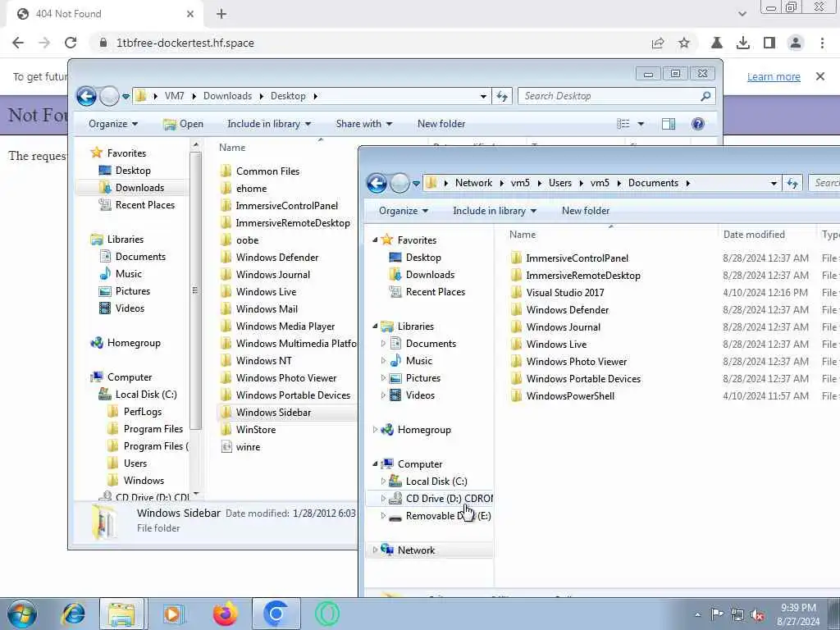Open a new Chrome tab
The image size is (840, 630).
(221, 14)
